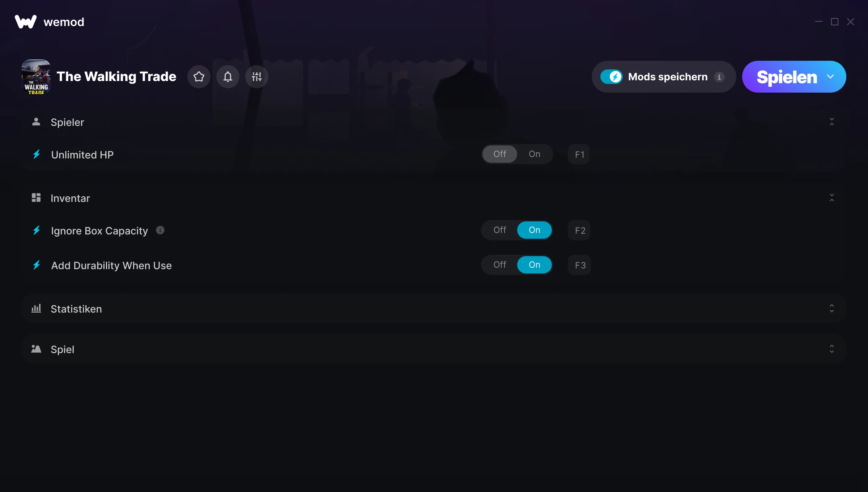Expand the Spiel category
This screenshot has height=492, width=868.
(x=831, y=349)
